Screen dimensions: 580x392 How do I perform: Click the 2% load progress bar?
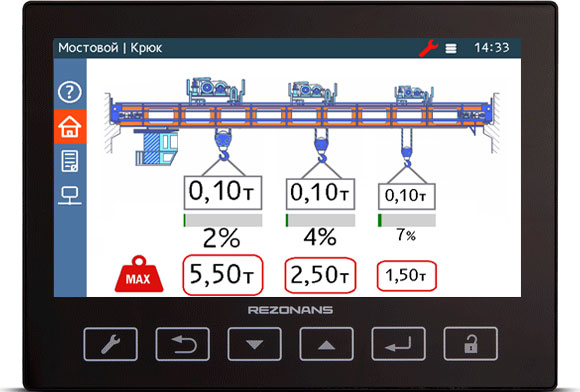[x=223, y=220]
